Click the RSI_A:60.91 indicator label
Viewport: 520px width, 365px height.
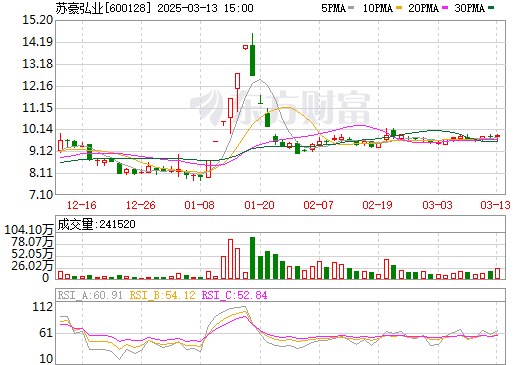[x=90, y=295]
